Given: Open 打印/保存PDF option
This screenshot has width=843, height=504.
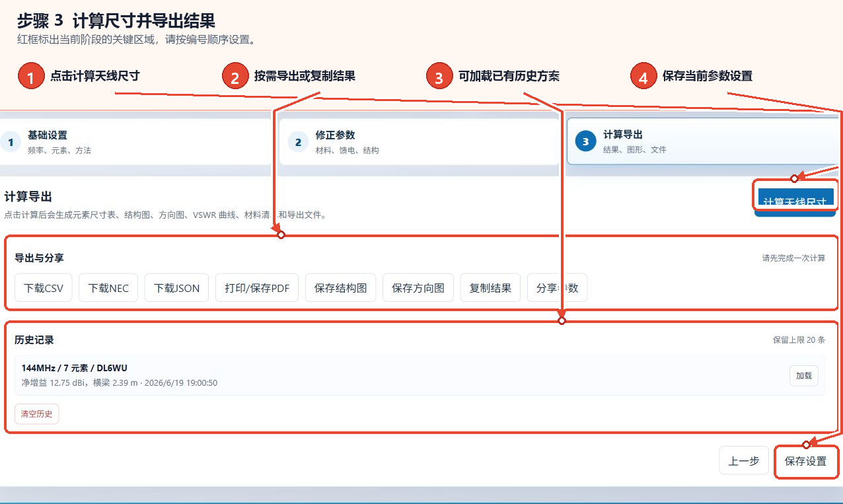Looking at the screenshot, I should click(257, 288).
